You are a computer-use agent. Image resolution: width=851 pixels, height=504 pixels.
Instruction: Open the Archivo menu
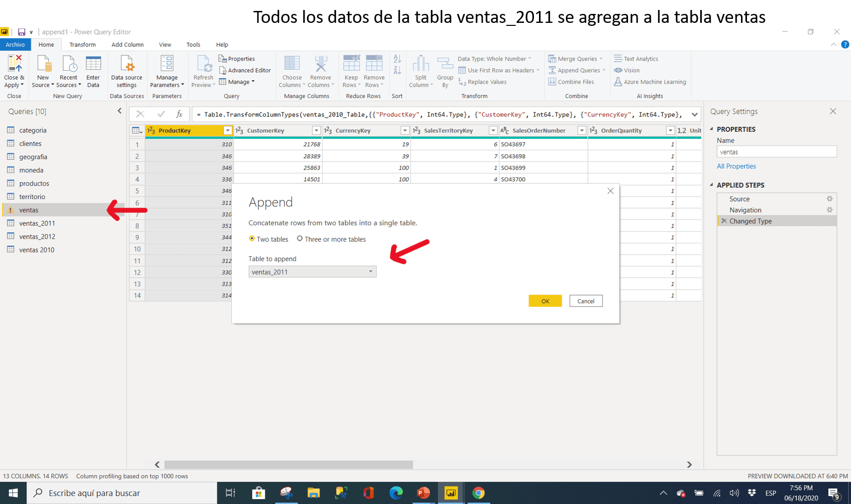(15, 44)
